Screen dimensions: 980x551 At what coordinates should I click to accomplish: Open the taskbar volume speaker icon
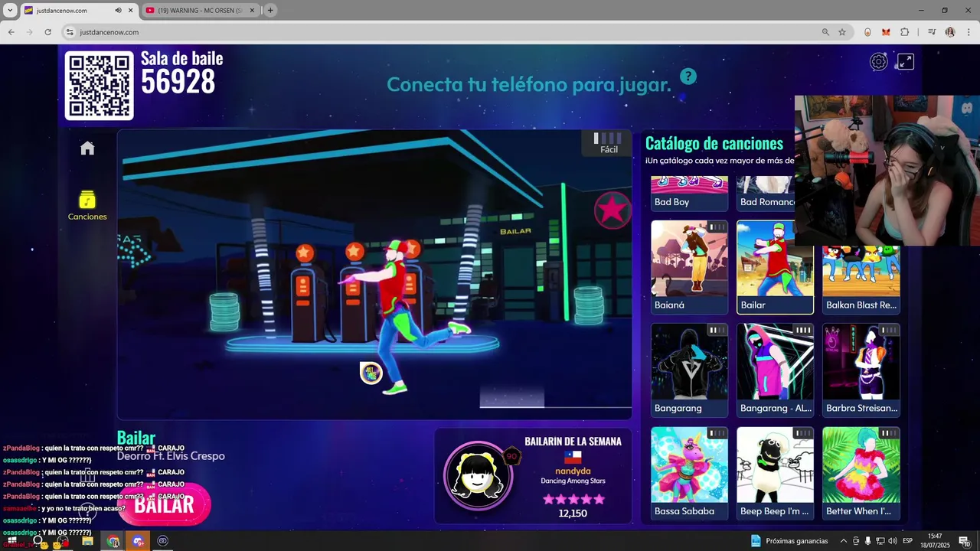pyautogui.click(x=892, y=541)
